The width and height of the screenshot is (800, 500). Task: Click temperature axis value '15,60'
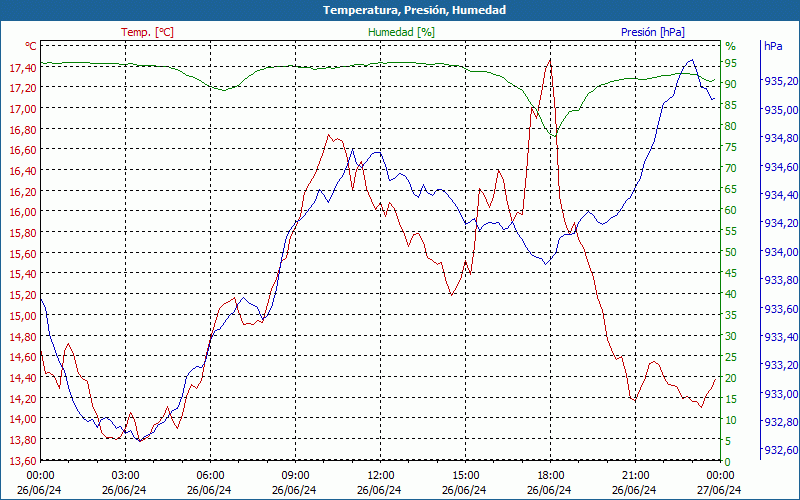tap(23, 254)
